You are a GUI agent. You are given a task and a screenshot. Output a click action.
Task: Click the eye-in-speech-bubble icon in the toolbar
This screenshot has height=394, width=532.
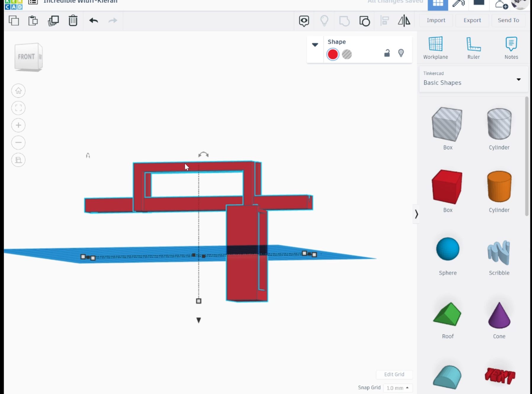point(304,21)
